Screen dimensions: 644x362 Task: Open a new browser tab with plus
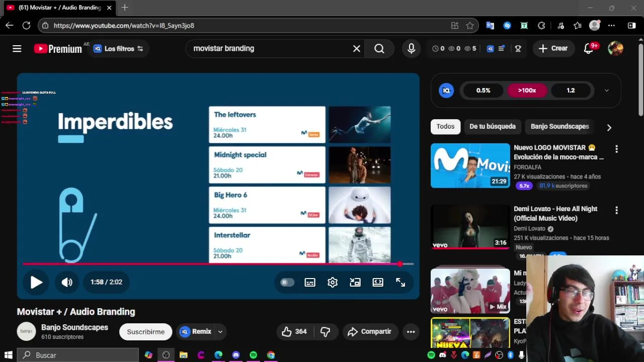coord(125,8)
